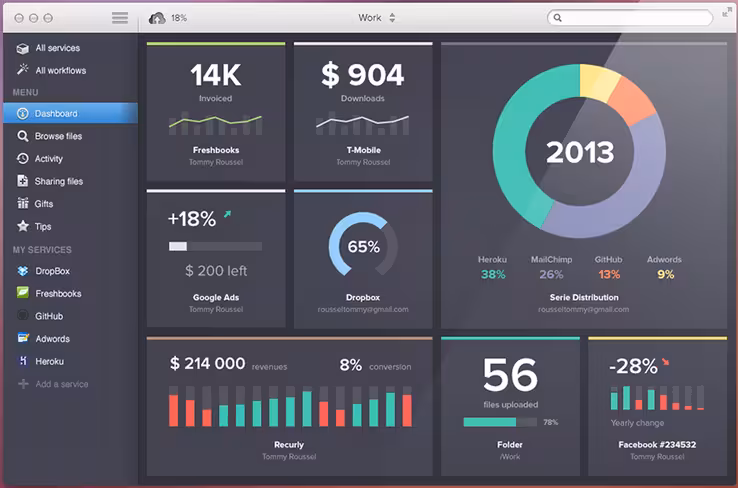738x488 pixels.
Task: Click the Adwords icon in sidebar
Action: click(x=23, y=337)
